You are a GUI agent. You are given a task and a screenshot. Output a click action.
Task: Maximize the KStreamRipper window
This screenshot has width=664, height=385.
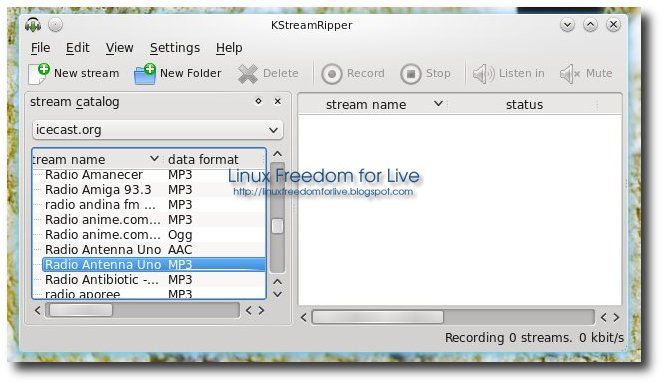(590, 25)
